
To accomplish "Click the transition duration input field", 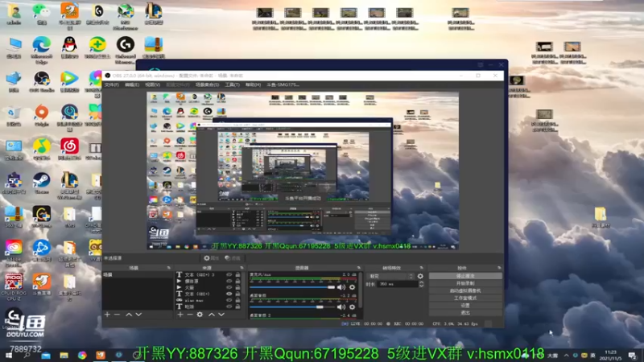I will [397, 284].
